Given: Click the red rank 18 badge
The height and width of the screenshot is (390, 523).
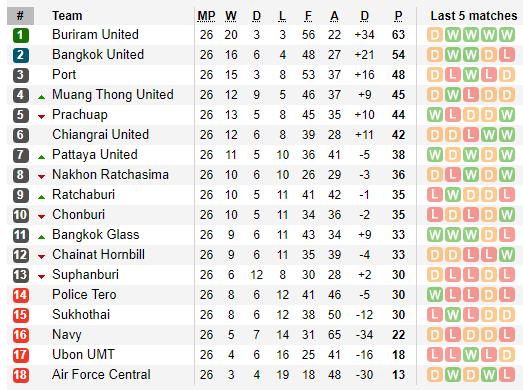Looking at the screenshot, I should point(20,375).
